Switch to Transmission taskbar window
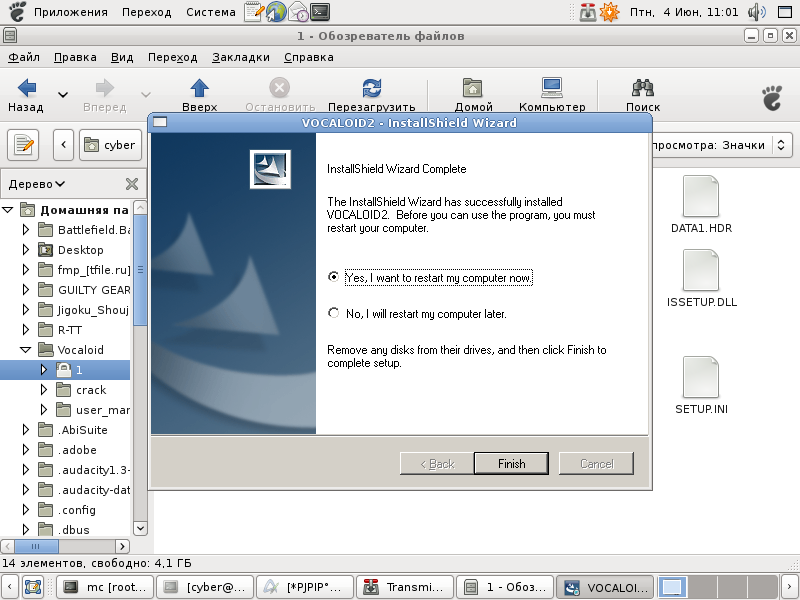Image resolution: width=800 pixels, height=600 pixels. tap(405, 587)
